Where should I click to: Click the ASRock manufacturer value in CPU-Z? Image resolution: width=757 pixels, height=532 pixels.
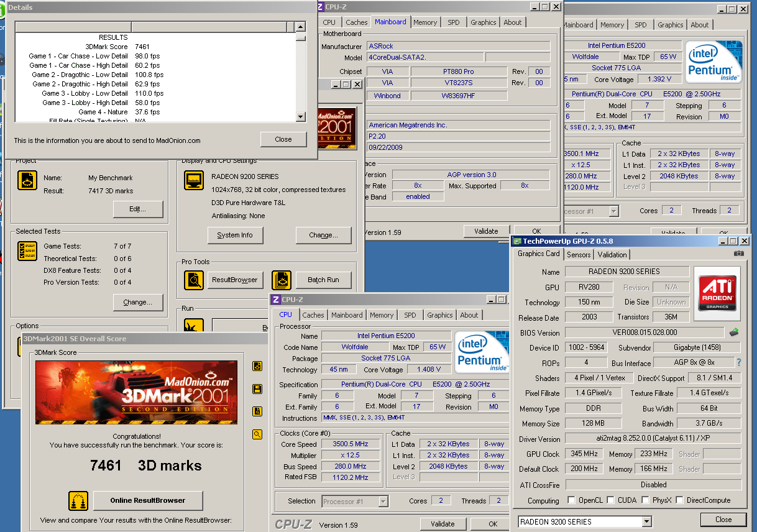pos(458,46)
